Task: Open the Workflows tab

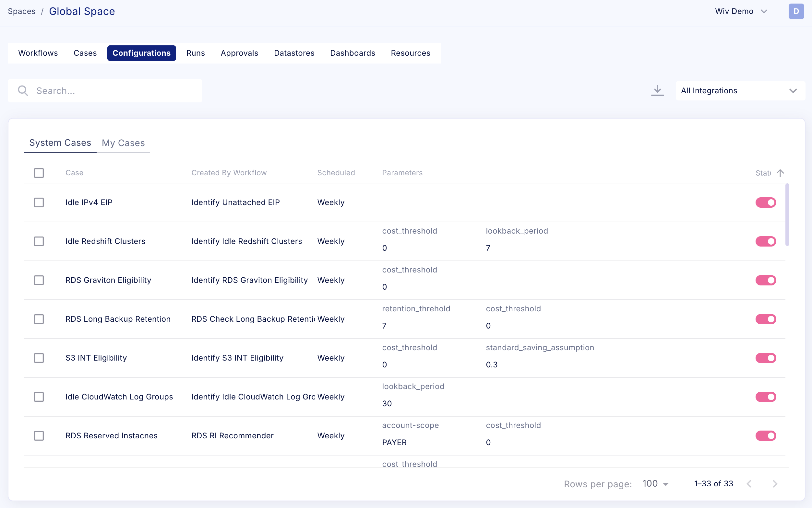Action: pyautogui.click(x=38, y=53)
